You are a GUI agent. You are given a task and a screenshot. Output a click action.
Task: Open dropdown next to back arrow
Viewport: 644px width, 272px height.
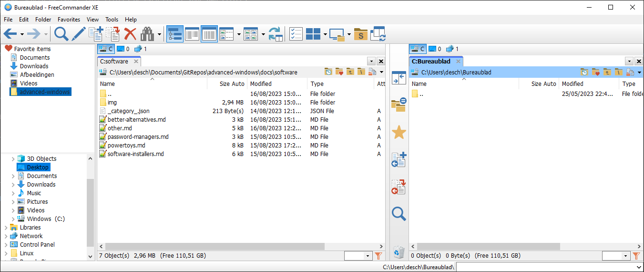coord(22,34)
